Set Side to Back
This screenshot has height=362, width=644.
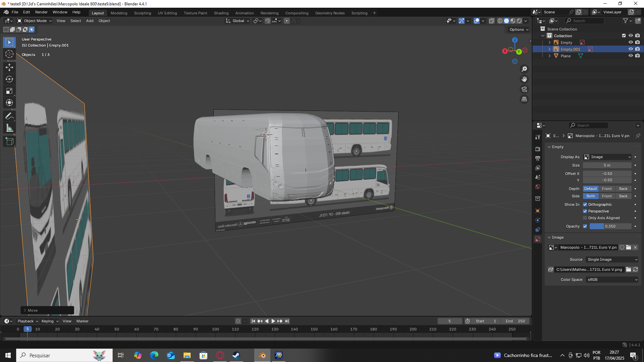[x=623, y=196]
